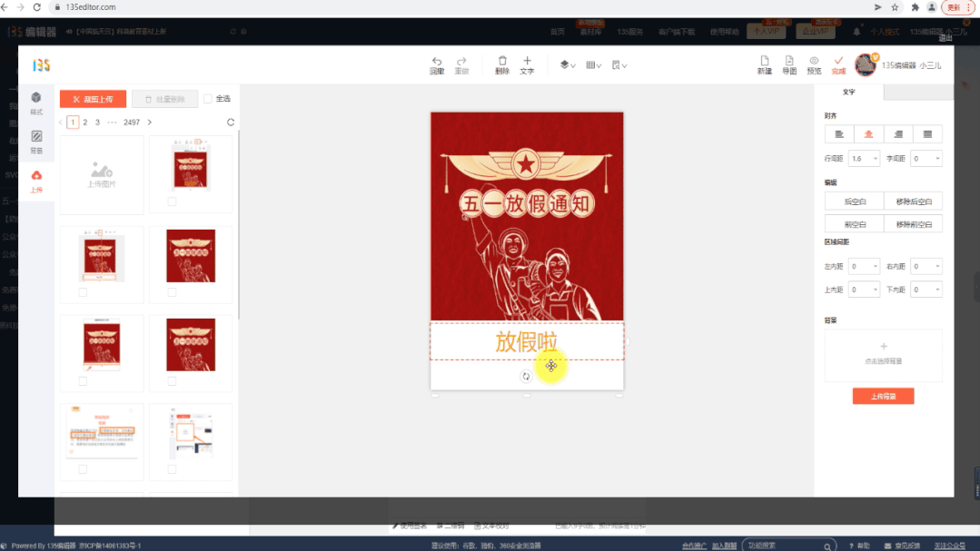Open the 背景 background sidebar tab
Viewport: 980px width, 551px height.
(x=36, y=142)
